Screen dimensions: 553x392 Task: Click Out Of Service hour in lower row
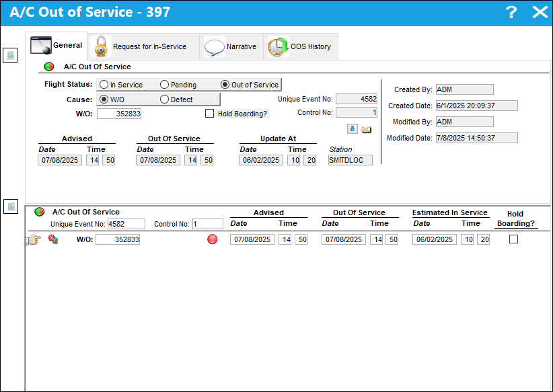[376, 239]
